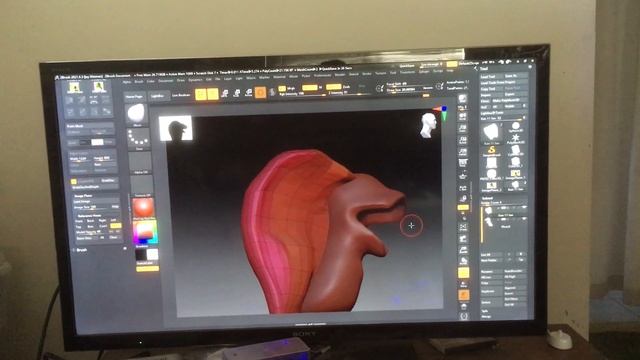Screen dimensions: 640x360
Task: Open the Brush menu in menu bar
Action: click(139, 82)
